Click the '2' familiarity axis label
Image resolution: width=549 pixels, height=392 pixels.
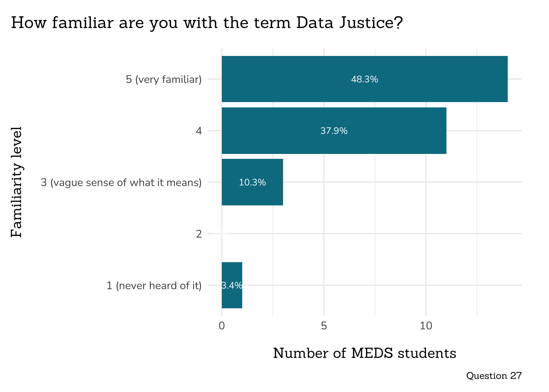point(199,234)
